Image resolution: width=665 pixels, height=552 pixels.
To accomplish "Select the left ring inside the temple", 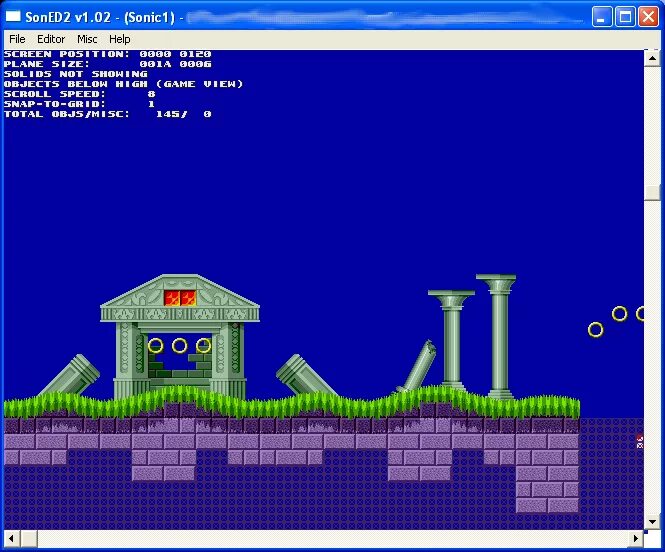I will pos(156,346).
